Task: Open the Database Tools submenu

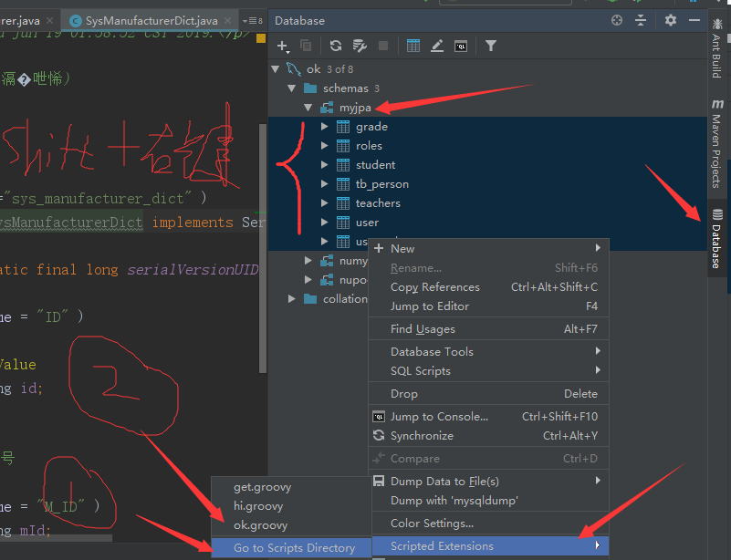Action: coord(488,352)
